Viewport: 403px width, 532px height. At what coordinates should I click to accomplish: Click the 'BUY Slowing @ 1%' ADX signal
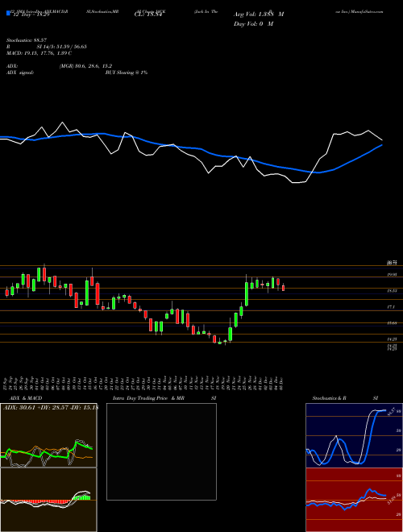pyautogui.click(x=127, y=73)
